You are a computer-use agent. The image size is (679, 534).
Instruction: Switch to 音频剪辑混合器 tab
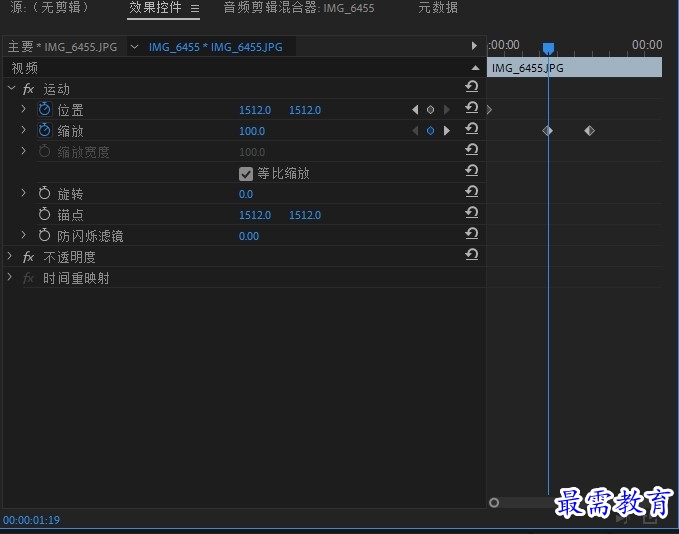click(x=299, y=8)
